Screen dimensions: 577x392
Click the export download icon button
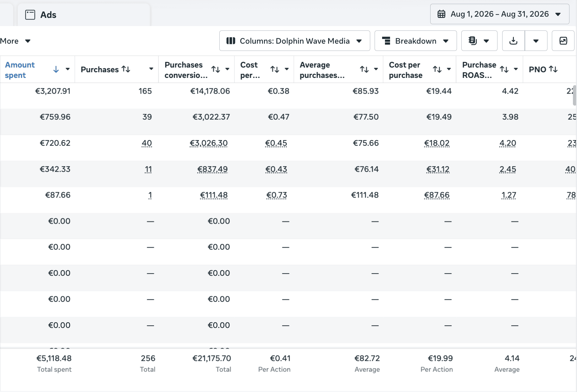514,41
